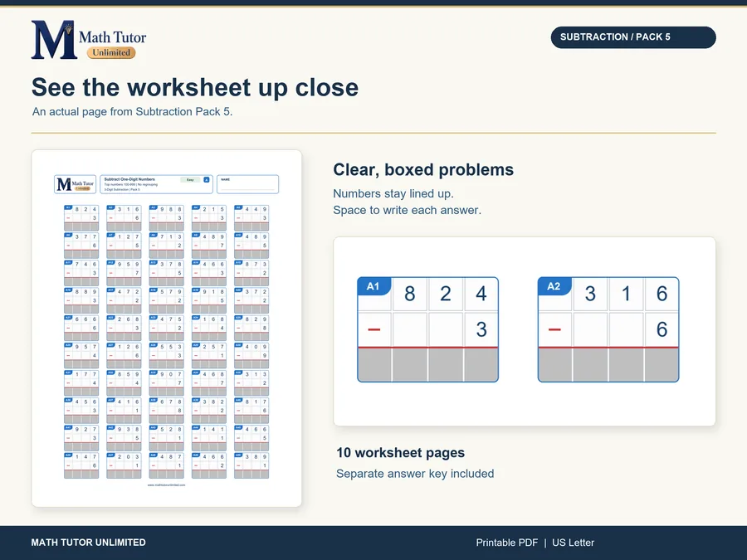This screenshot has width=747, height=560.
Task: Click the 2 1 5 minus 3 problem on worksheet page
Action: pyautogui.click(x=208, y=218)
